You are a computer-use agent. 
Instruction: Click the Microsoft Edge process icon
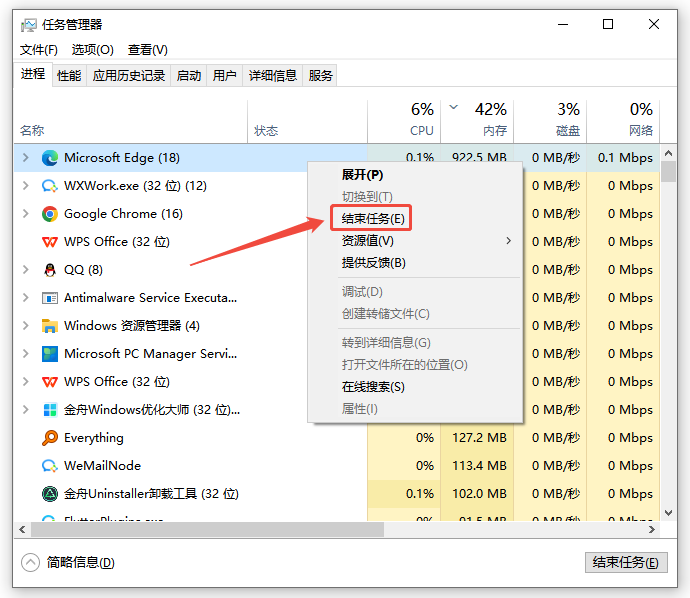[x=50, y=158]
